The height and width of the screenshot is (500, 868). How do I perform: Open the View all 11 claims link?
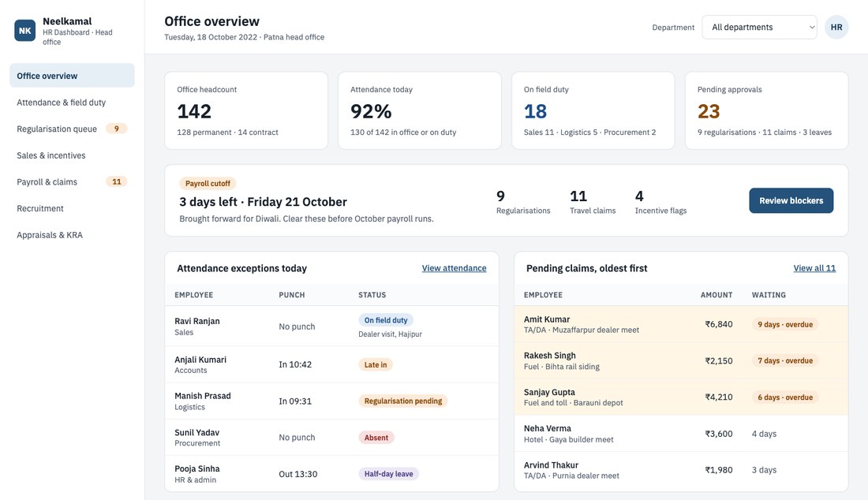814,268
